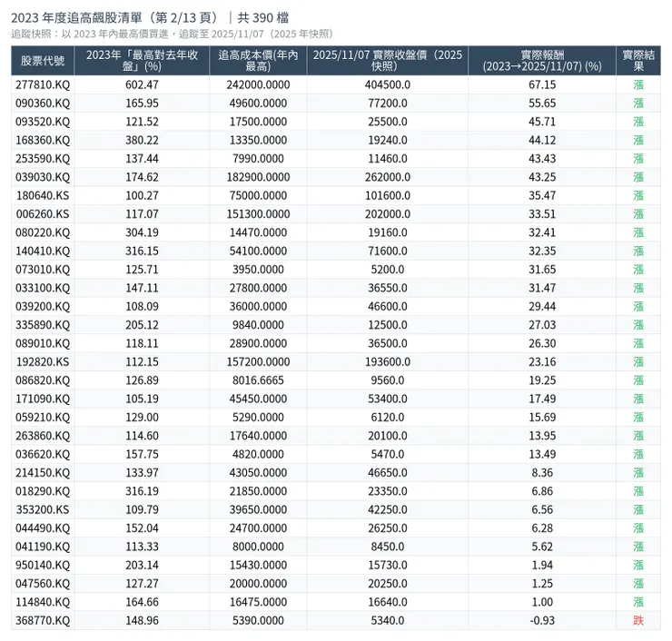Click the return value -0.93
Viewport: 672px width, 641px height.
pyautogui.click(x=542, y=620)
